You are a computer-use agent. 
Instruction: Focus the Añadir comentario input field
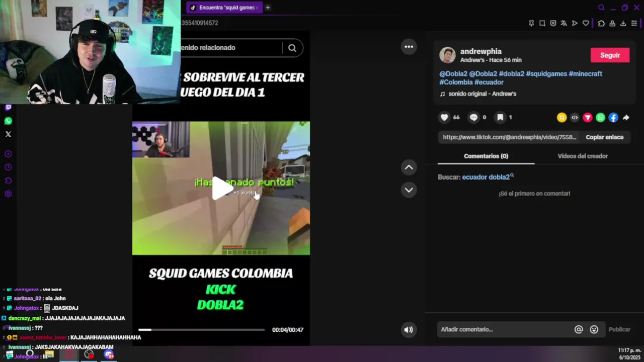coord(506,329)
